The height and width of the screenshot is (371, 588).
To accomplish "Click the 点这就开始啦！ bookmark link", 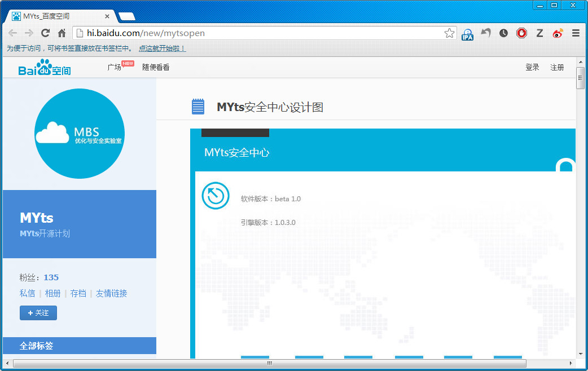I will pyautogui.click(x=162, y=48).
